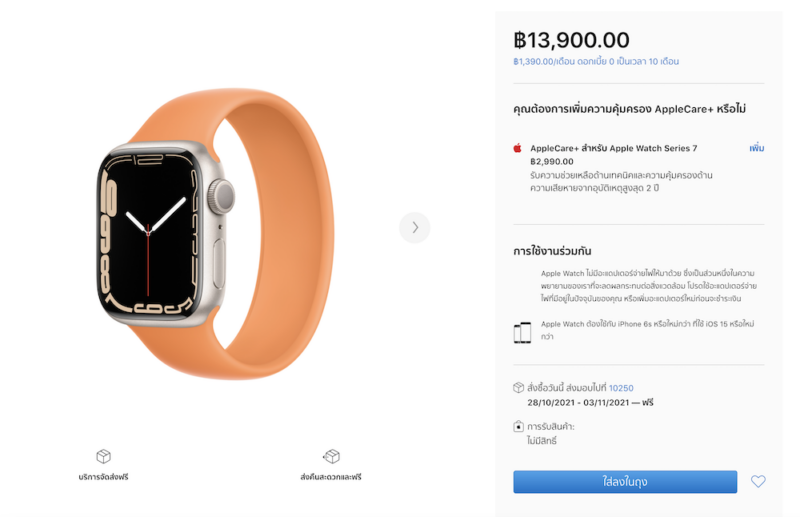The width and height of the screenshot is (800, 517).
Task: Add item to bag with blue button
Action: (x=625, y=482)
